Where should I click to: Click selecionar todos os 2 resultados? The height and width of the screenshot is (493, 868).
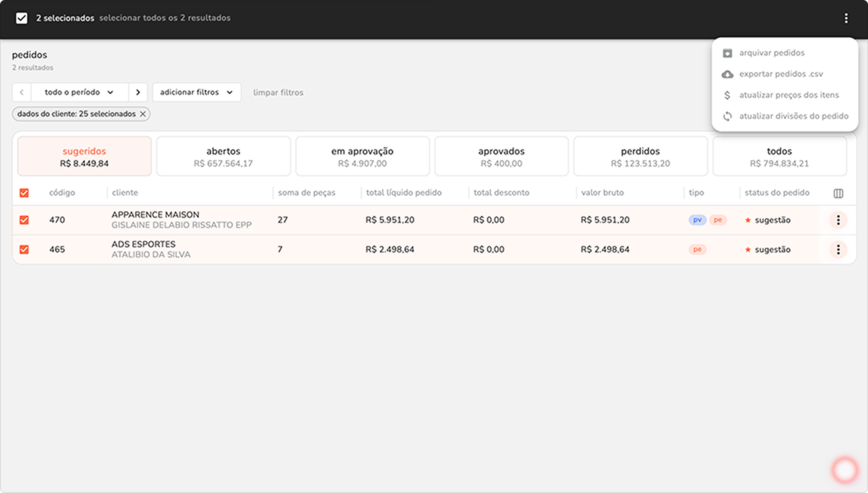pos(165,18)
